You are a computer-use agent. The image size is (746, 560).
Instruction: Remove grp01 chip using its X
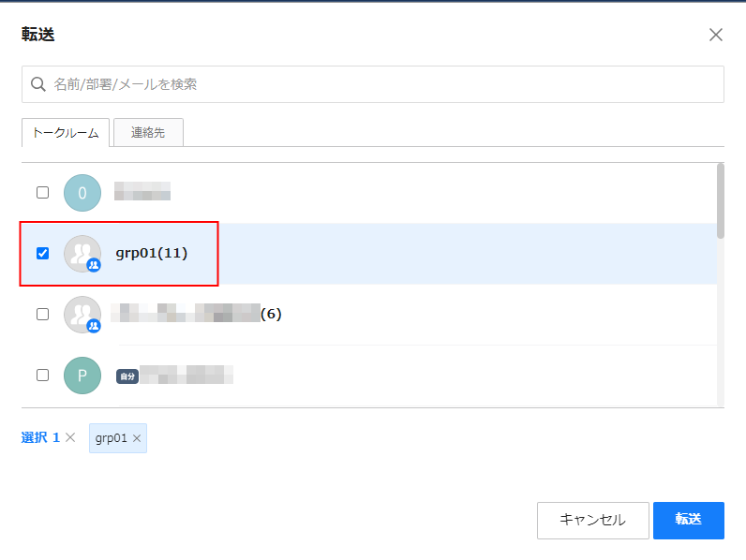(137, 438)
